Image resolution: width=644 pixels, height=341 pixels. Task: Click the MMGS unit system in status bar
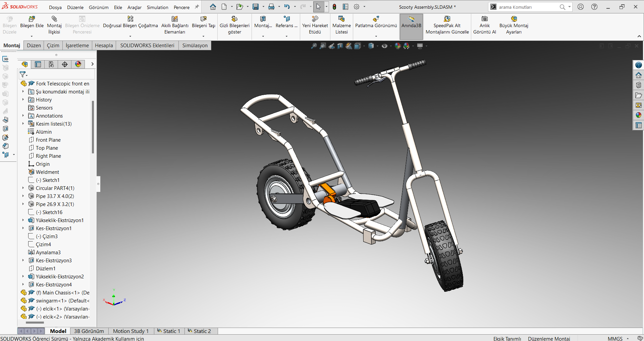click(x=615, y=338)
